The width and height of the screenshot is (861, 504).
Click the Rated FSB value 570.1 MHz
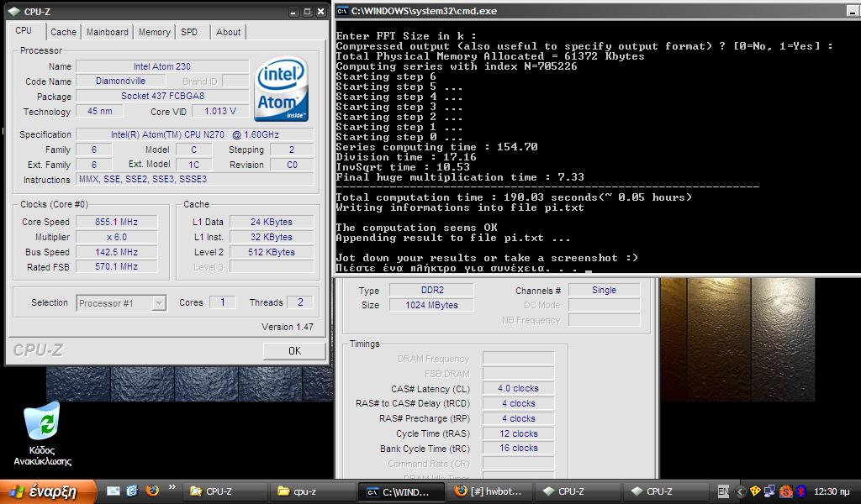pos(116,266)
